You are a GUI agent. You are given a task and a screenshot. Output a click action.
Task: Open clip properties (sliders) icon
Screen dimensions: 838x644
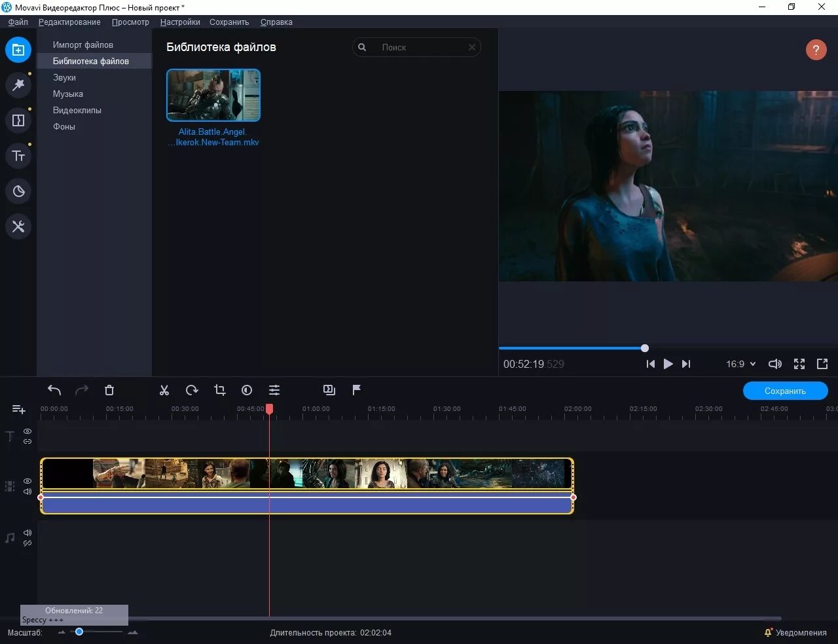274,390
